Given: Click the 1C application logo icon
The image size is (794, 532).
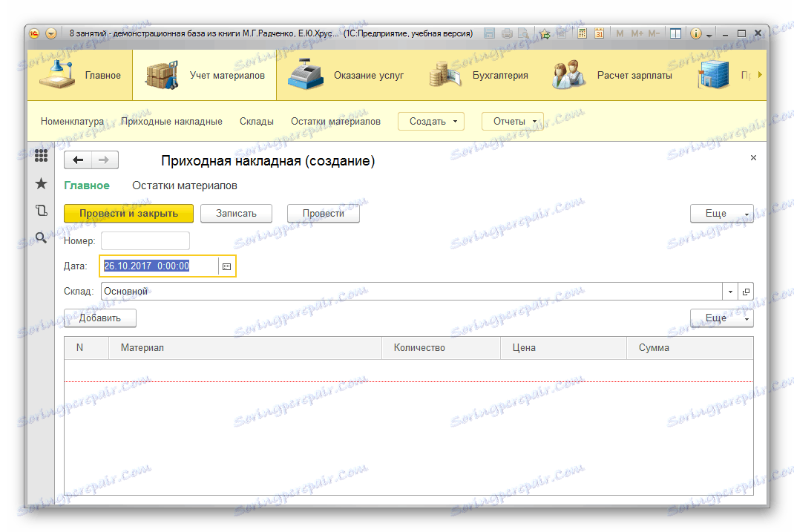Looking at the screenshot, I should [34, 33].
